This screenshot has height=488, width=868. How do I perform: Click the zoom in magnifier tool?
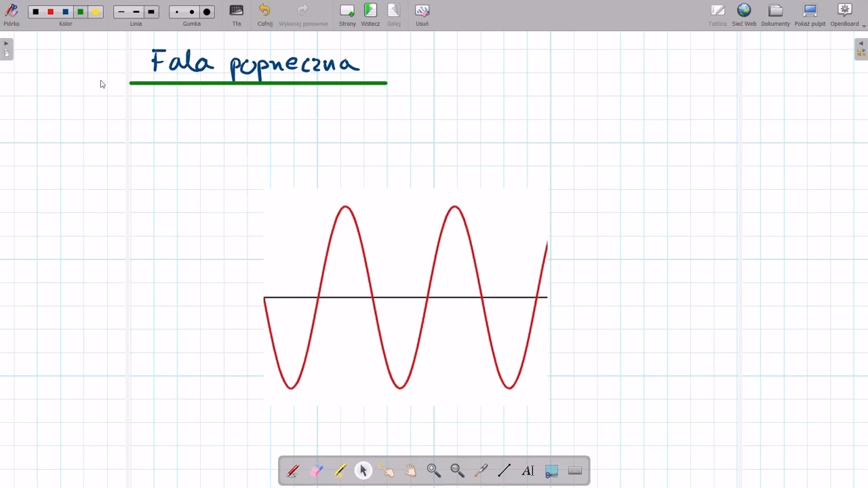click(x=434, y=470)
